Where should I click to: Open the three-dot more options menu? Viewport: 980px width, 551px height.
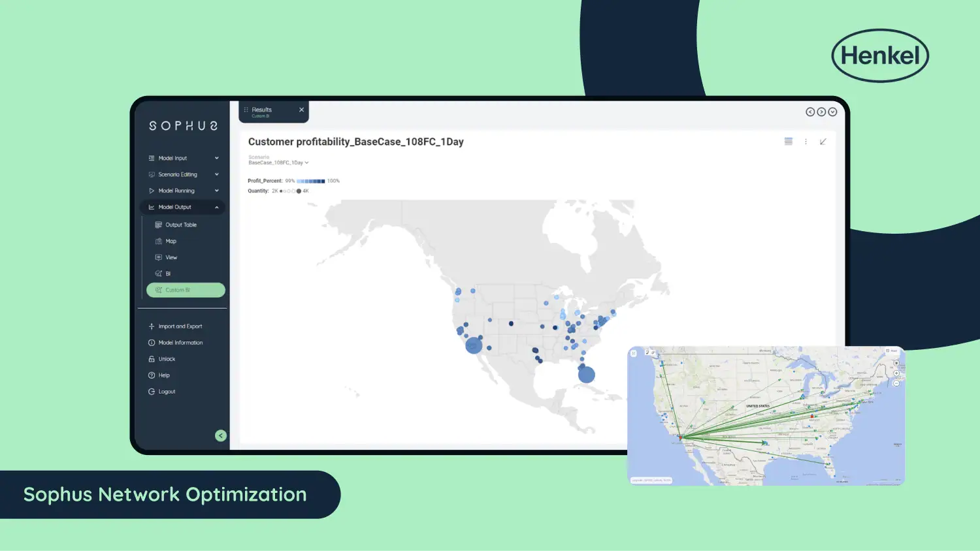pyautogui.click(x=806, y=142)
